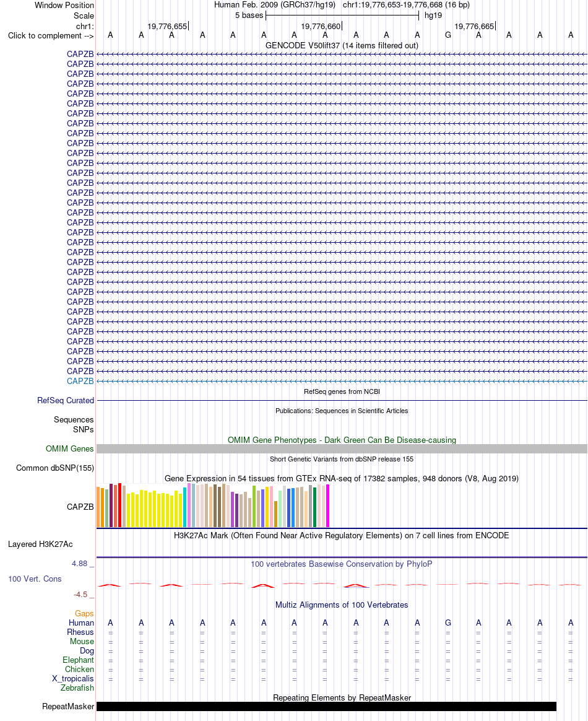Click the dark green bar in GTEx chart
The image size is (588, 721).
(x=314, y=507)
